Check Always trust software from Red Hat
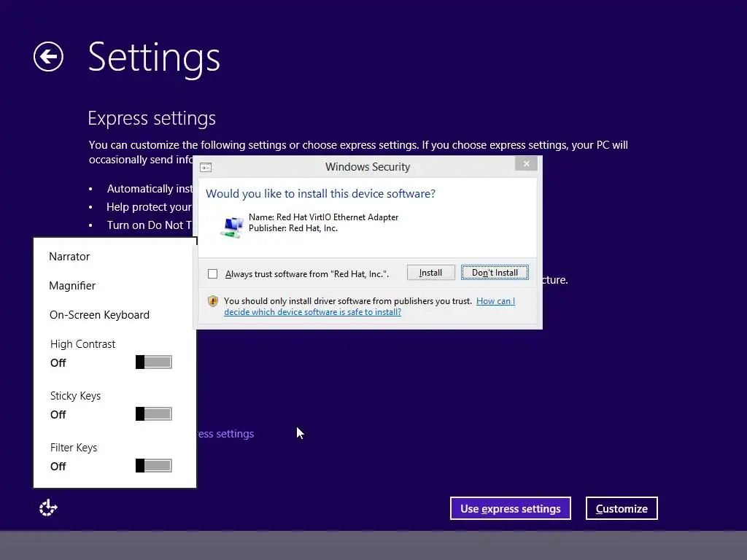 212,274
